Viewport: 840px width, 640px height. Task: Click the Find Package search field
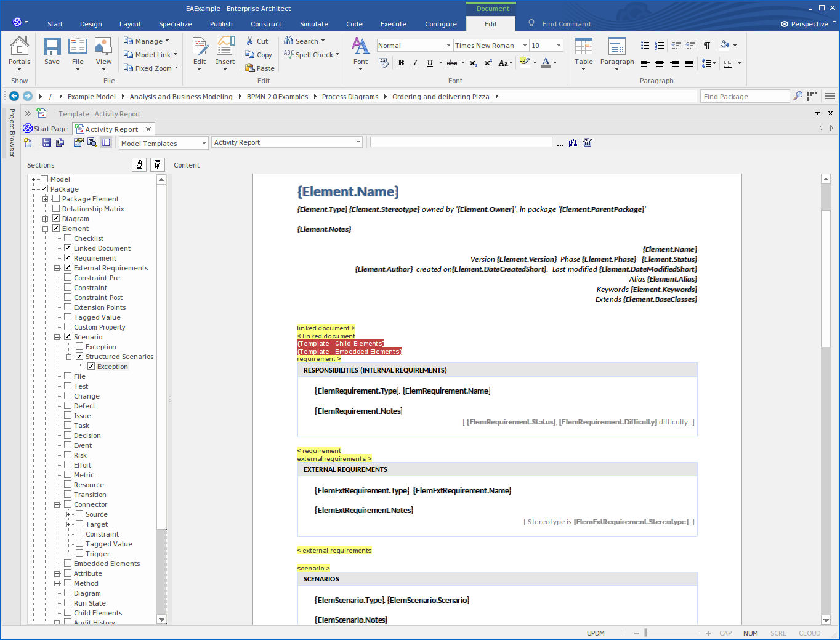[745, 97]
